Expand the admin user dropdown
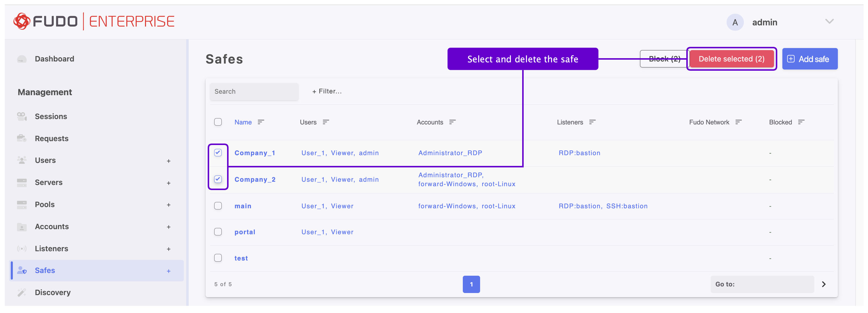The height and width of the screenshot is (313, 868). coord(829,22)
